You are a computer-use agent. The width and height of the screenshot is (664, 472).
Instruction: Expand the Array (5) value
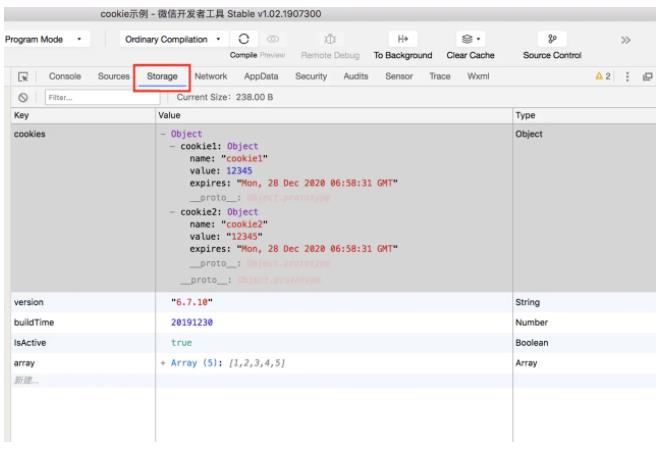point(163,363)
